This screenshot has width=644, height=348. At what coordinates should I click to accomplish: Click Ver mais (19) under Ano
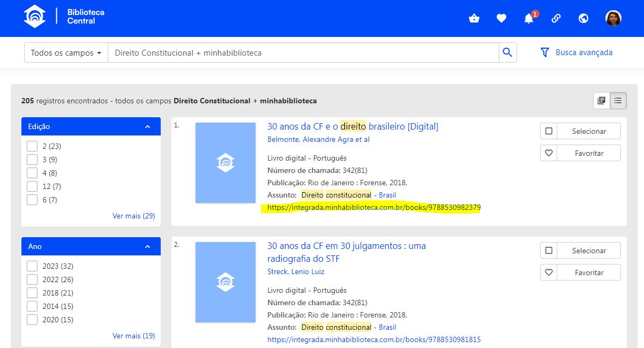click(133, 336)
